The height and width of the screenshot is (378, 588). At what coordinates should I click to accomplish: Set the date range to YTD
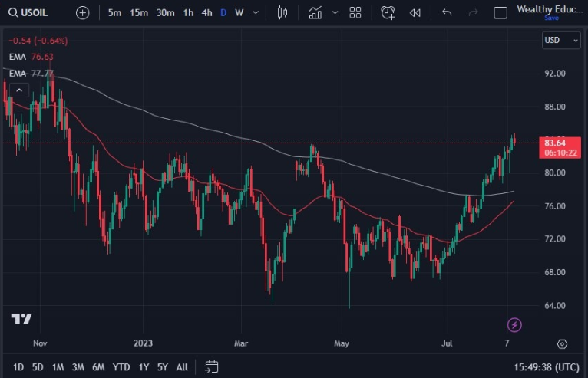click(121, 366)
